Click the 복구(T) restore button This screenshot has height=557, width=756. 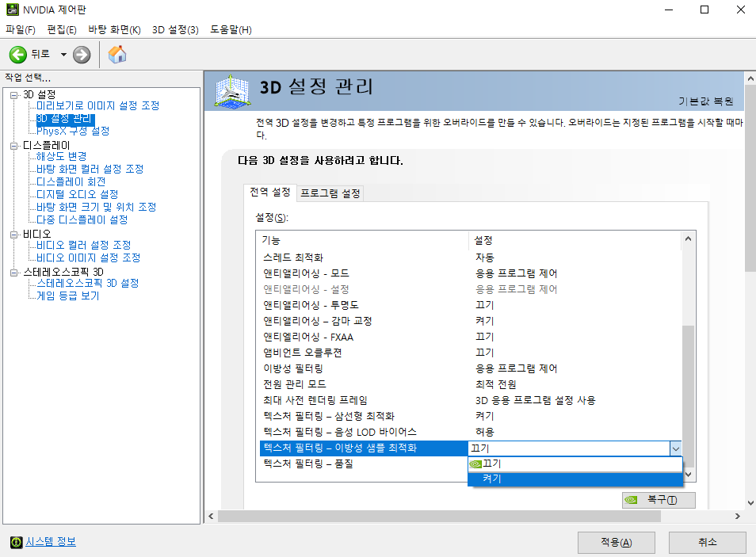(x=659, y=500)
